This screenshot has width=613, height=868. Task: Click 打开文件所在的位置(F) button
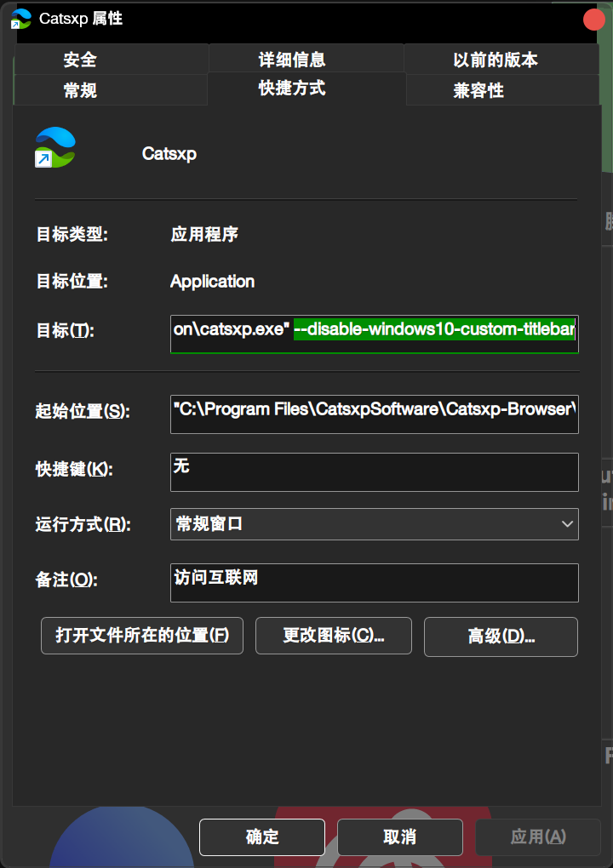point(142,636)
